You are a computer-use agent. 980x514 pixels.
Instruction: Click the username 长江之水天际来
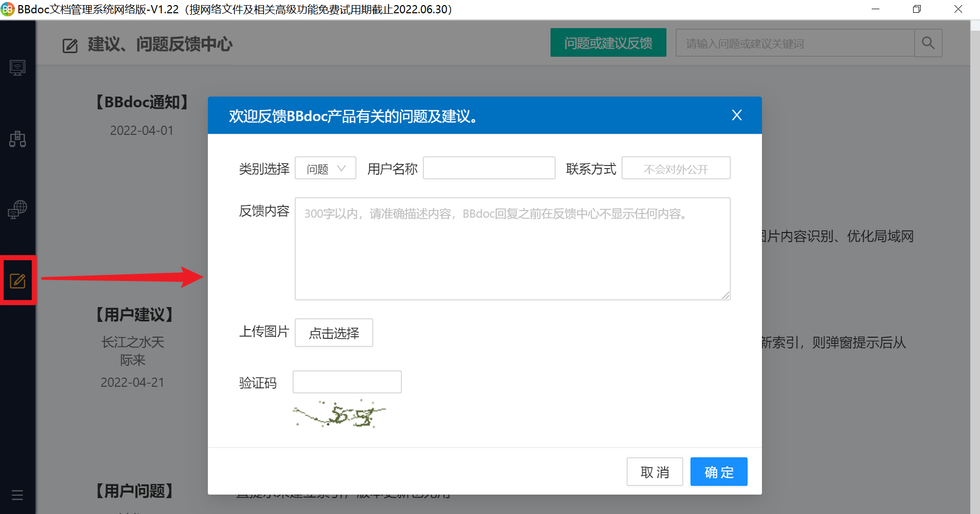pos(133,351)
